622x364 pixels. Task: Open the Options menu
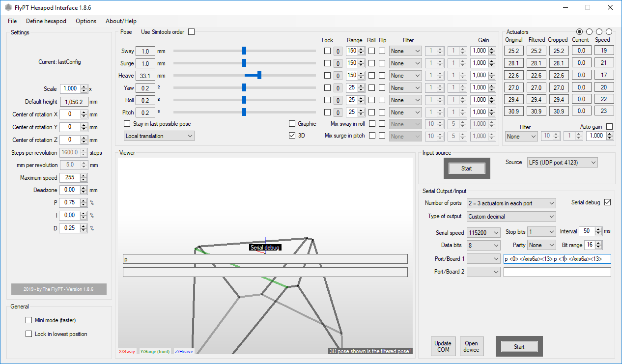[86, 21]
